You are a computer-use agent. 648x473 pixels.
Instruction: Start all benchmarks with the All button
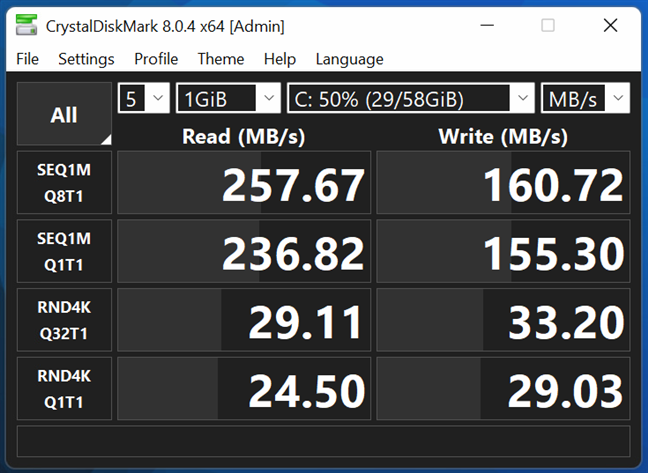click(64, 114)
